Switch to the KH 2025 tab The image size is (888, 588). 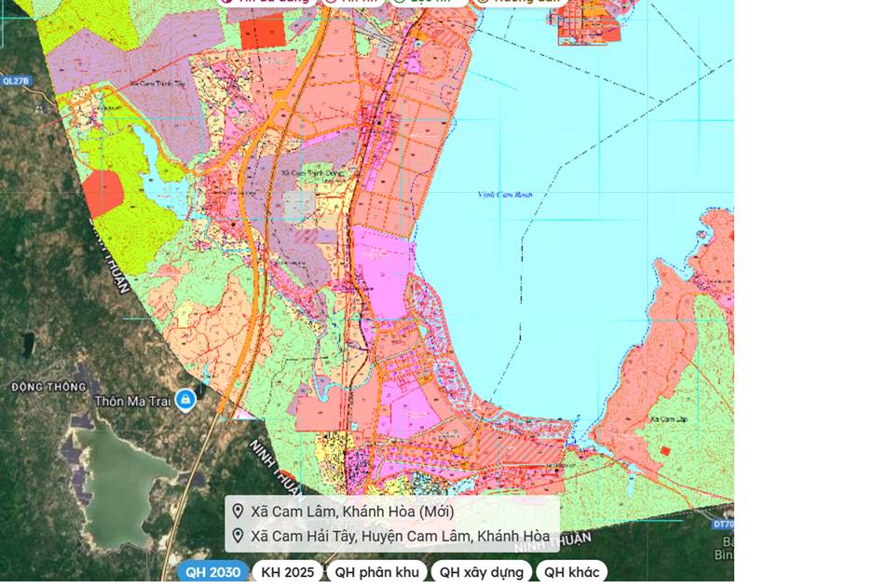pyautogui.click(x=287, y=571)
